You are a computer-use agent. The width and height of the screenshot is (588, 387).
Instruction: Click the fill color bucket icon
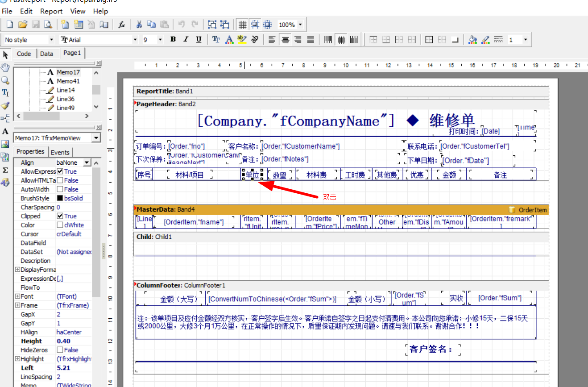coord(472,40)
